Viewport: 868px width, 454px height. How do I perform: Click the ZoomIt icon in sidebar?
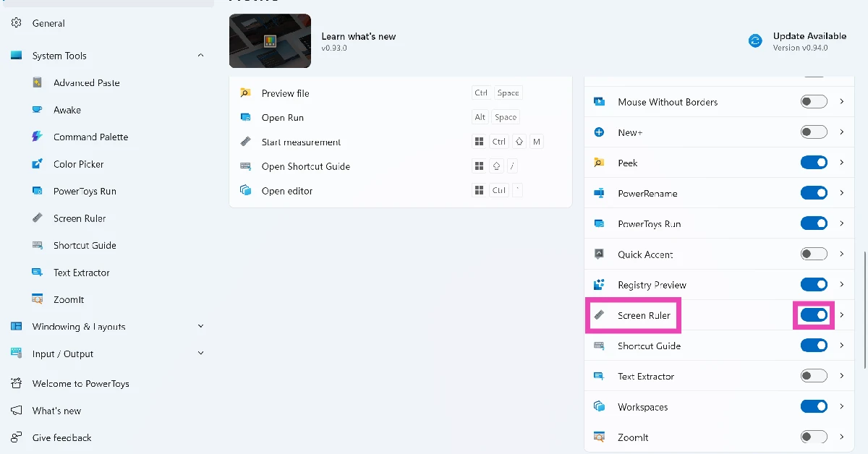(x=38, y=299)
